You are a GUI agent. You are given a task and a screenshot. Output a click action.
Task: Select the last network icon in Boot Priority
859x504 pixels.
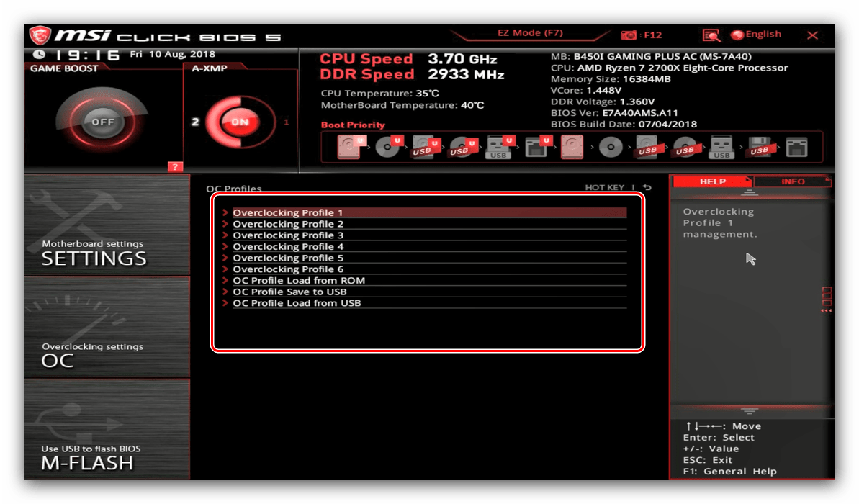click(796, 148)
